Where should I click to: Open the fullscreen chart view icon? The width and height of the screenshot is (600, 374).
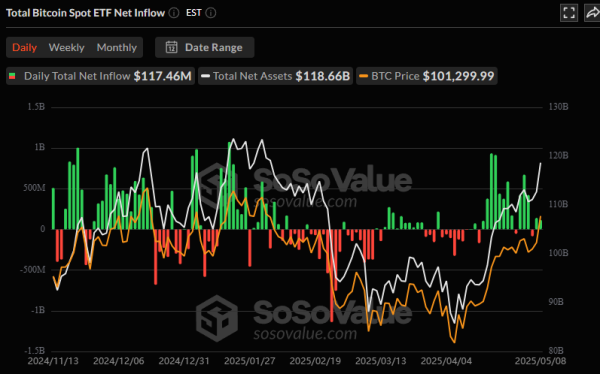[569, 13]
